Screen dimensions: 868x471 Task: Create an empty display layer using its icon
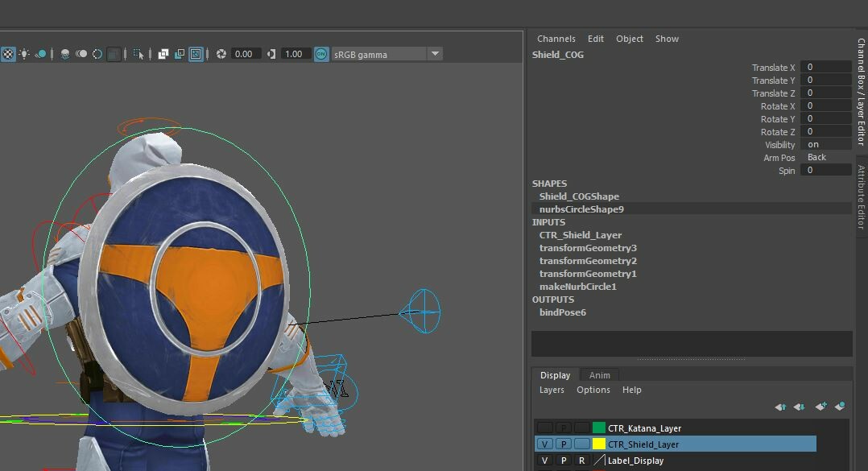[820, 407]
